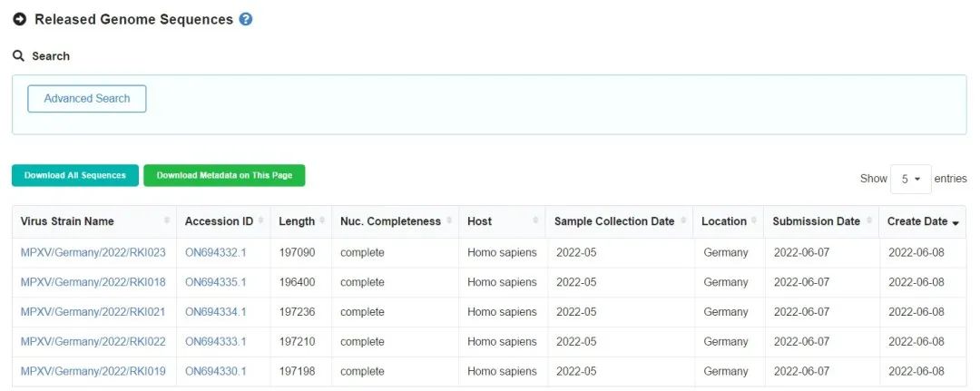980x391 pixels.
Task: Click Download Metadata on This Page
Action: (224, 176)
